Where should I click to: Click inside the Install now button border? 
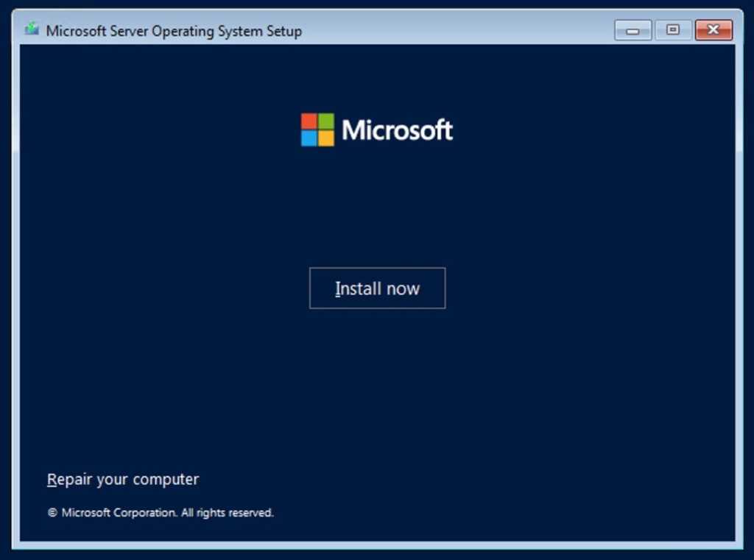point(377,288)
